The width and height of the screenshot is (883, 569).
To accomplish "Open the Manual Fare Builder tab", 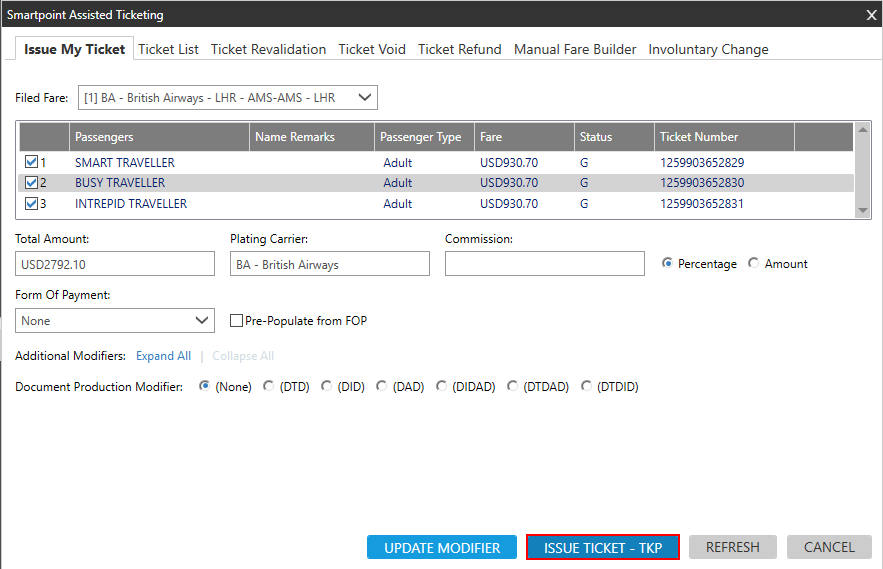I will tap(575, 49).
